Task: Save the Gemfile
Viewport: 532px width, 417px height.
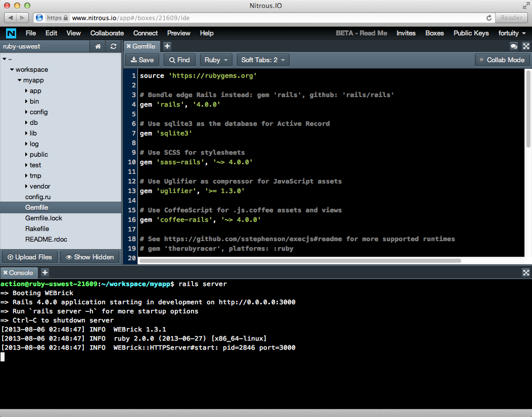Action: (x=142, y=60)
